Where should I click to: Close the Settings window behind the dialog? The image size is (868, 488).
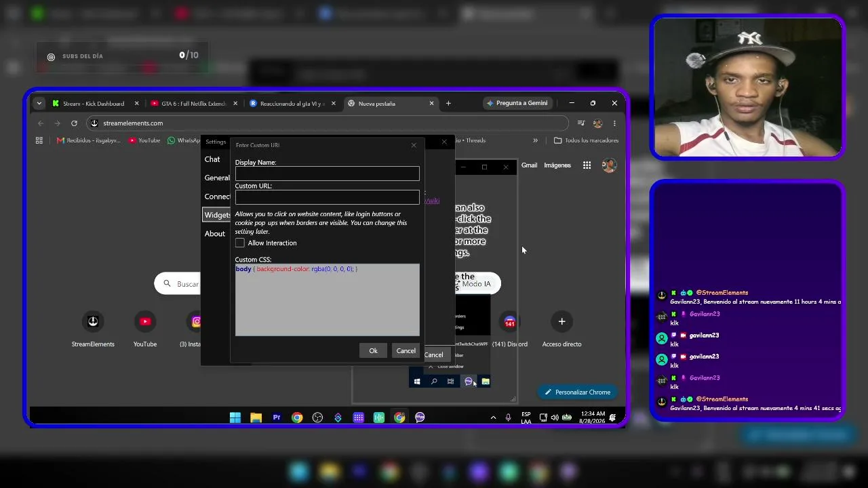(444, 142)
